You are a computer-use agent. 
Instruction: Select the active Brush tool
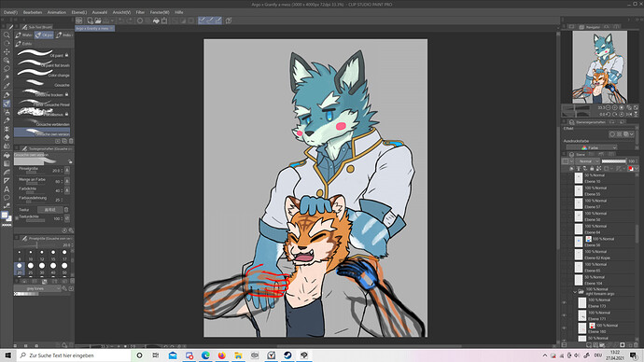[x=7, y=104]
